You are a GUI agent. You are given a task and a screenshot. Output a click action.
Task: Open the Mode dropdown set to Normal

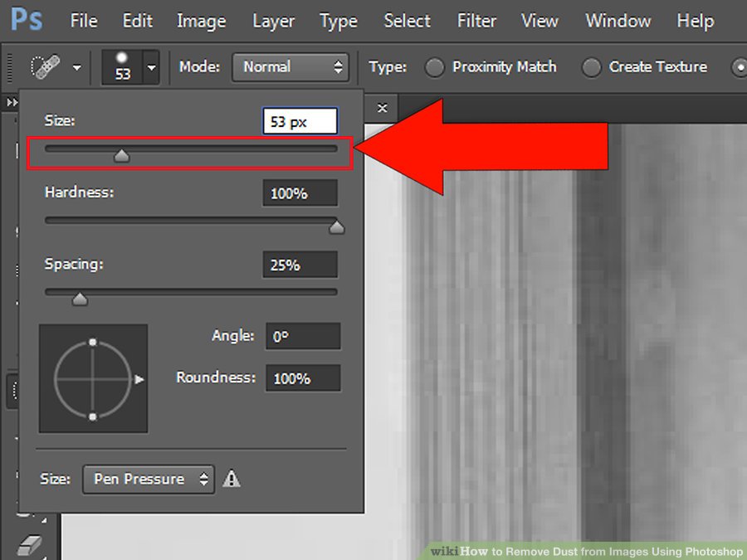click(290, 66)
